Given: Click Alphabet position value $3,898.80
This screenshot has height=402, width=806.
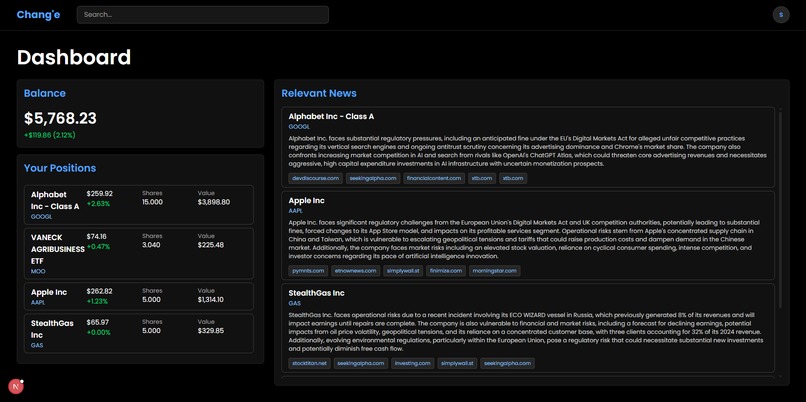Looking at the screenshot, I should (214, 202).
